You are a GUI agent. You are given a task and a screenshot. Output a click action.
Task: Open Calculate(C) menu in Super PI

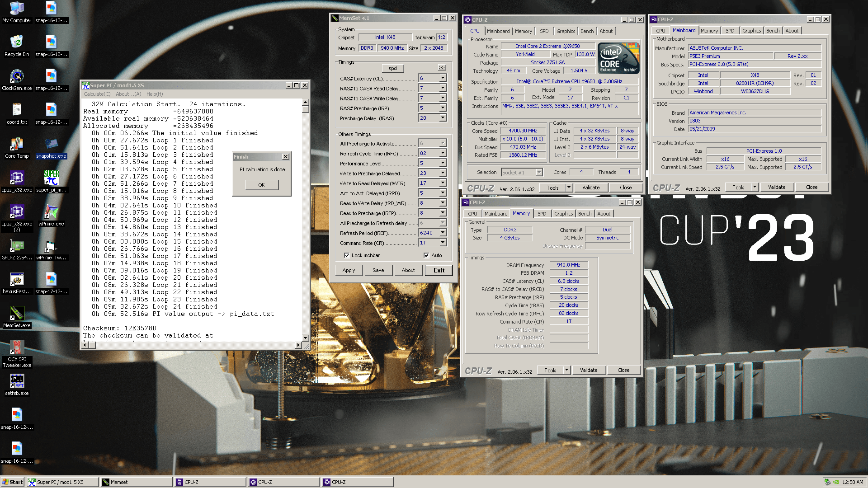click(x=97, y=94)
